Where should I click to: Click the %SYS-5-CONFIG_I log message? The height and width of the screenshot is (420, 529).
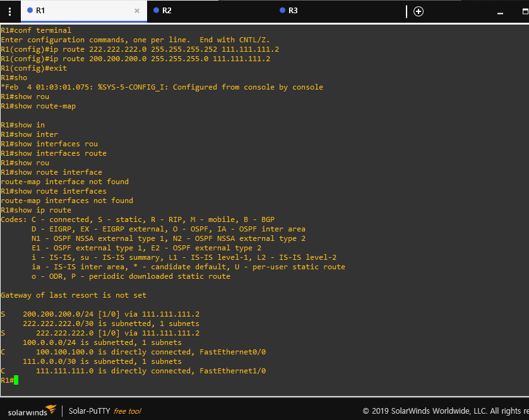coord(162,87)
